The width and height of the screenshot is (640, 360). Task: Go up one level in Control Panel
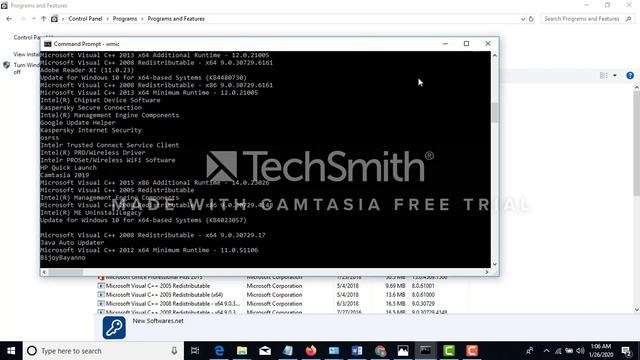pyautogui.click(x=43, y=19)
